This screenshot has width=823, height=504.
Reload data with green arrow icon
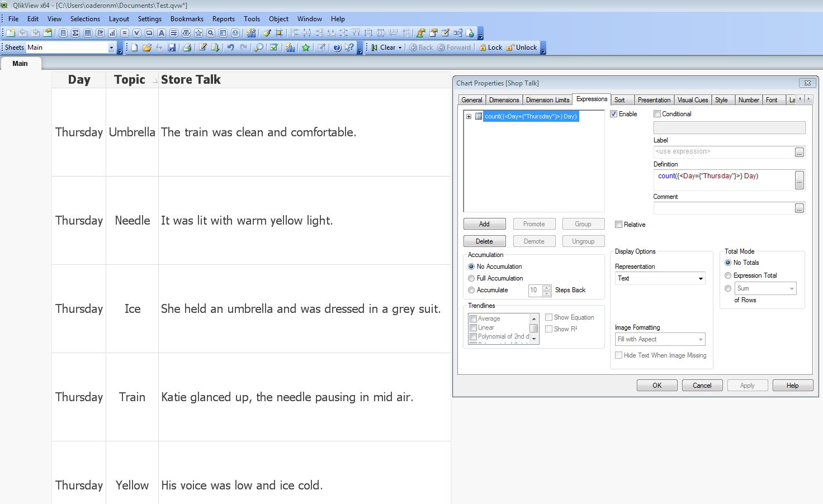(215, 47)
